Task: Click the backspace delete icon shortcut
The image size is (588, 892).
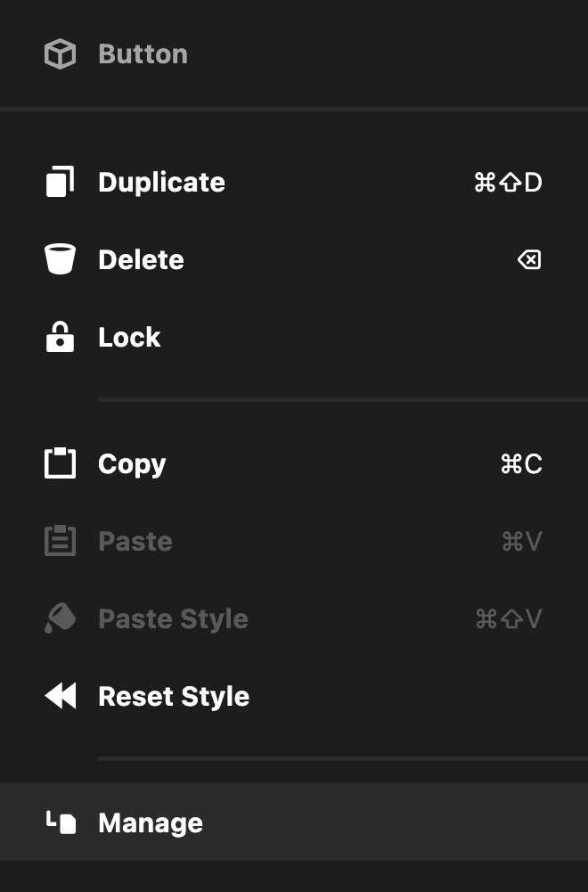Action: click(x=528, y=259)
